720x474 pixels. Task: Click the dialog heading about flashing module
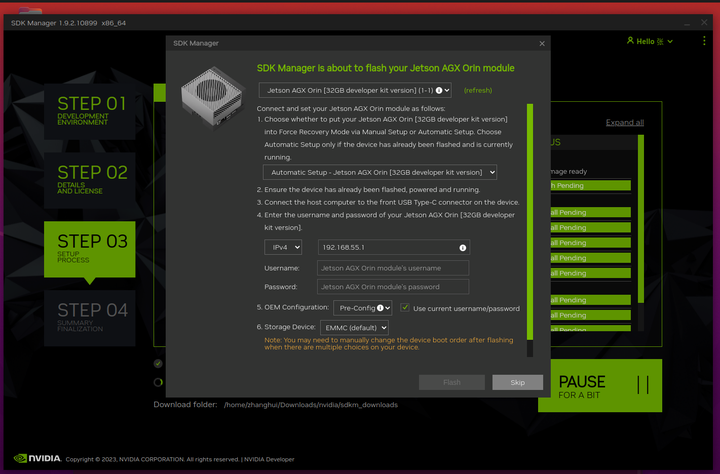coord(386,68)
